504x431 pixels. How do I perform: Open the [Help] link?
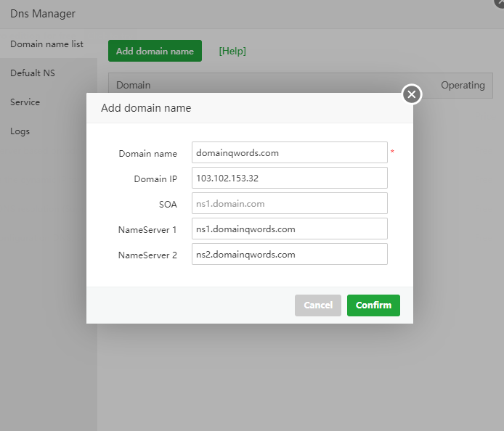pyautogui.click(x=232, y=51)
